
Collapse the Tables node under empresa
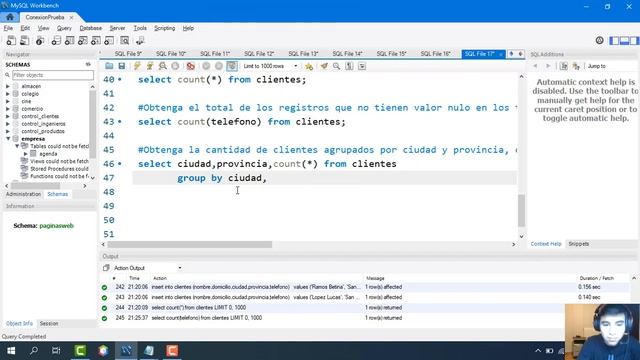click(17, 146)
